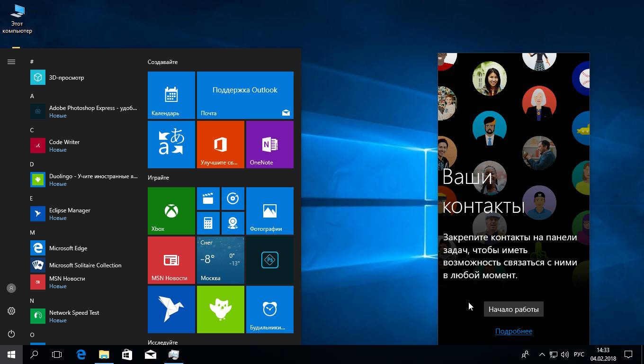Open the Camera webcam small tile
Image resolution: width=644 pixels, height=364 pixels.
point(233,223)
